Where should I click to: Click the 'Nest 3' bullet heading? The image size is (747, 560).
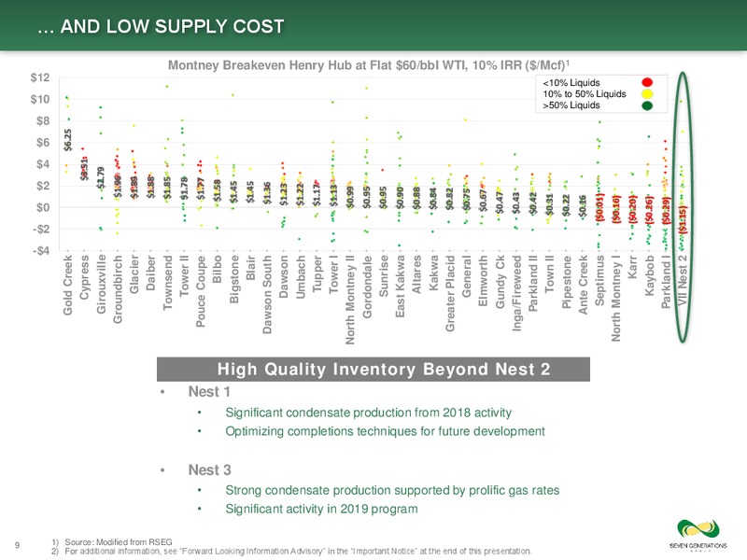pos(209,470)
